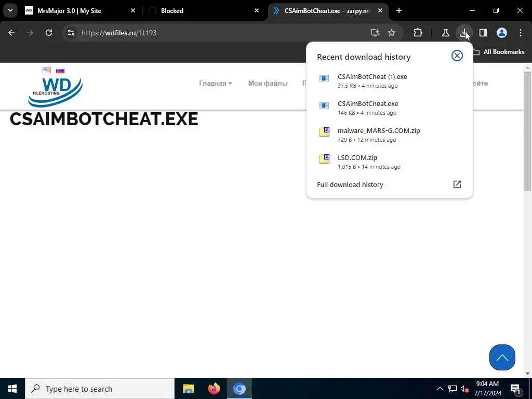Click the CSAimBotCheat (1).exe file icon
Viewport: 532px width, 399px height.
pyautogui.click(x=324, y=78)
